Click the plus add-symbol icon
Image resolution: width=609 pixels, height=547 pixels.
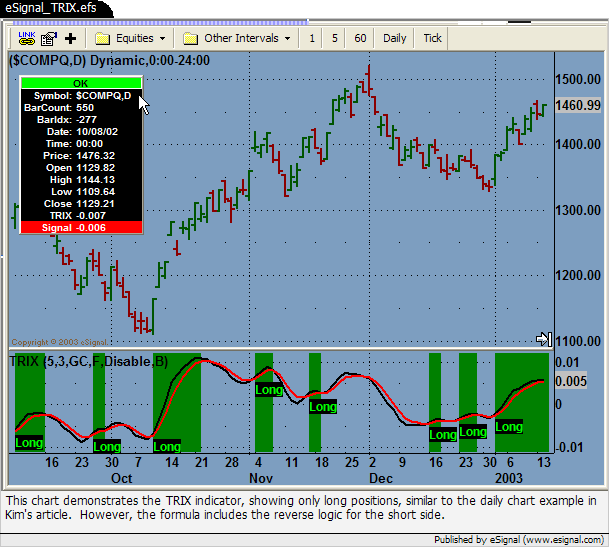pos(70,38)
